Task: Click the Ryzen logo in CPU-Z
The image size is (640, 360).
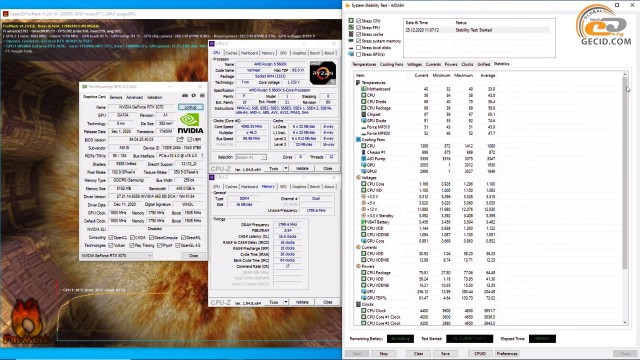Action: coord(323,73)
